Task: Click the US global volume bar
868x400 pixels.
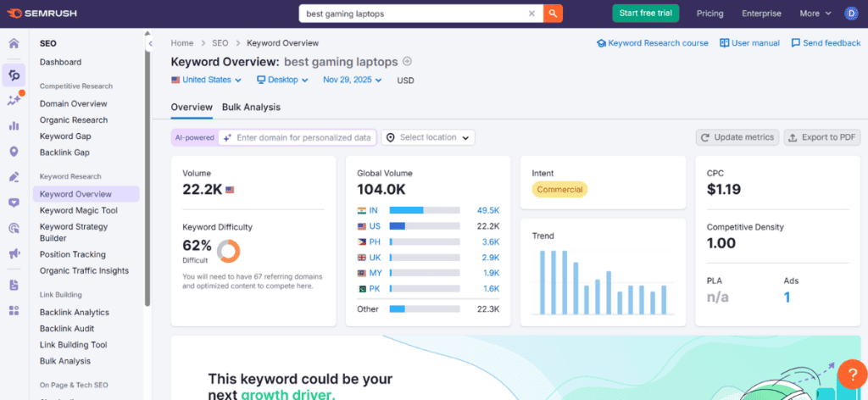Action: tap(425, 226)
